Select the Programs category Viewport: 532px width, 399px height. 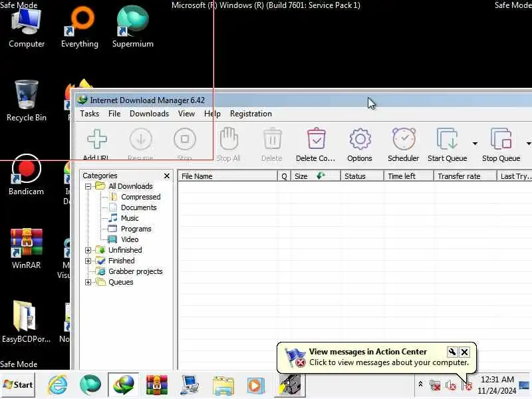pos(136,229)
